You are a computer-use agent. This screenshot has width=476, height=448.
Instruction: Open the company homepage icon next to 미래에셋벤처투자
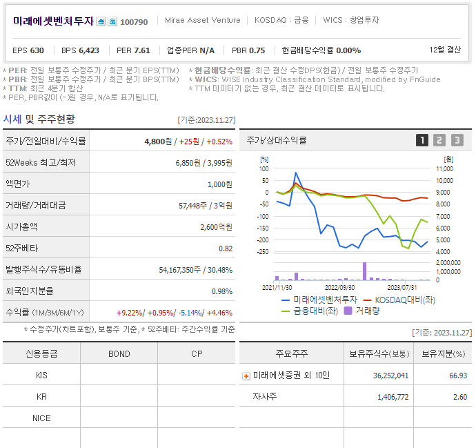point(101,21)
